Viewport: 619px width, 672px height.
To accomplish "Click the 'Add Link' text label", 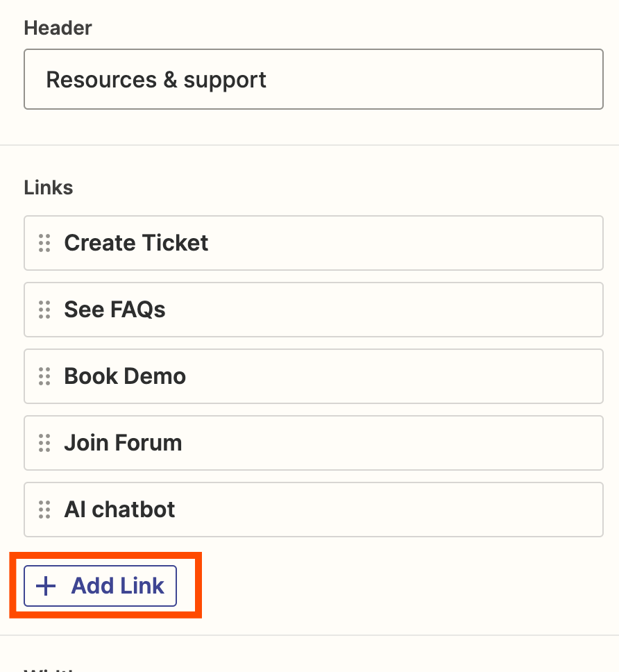I will pos(117,586).
